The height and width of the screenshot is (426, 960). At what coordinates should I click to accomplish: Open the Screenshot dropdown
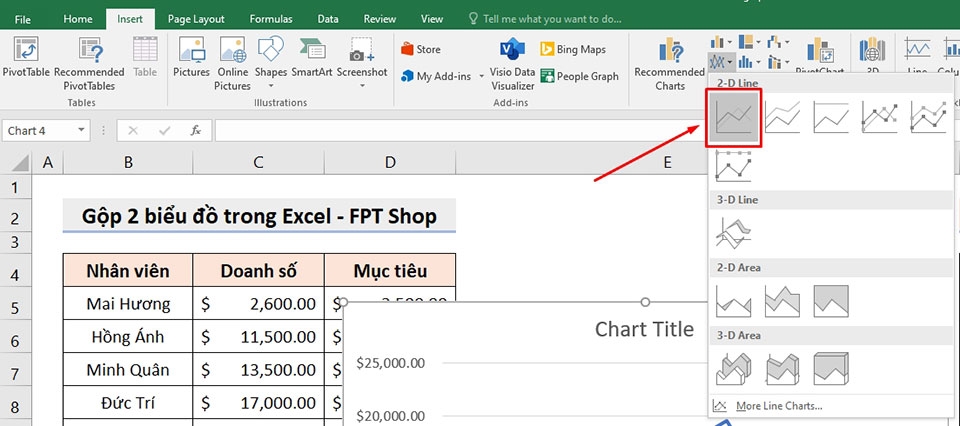point(362,62)
